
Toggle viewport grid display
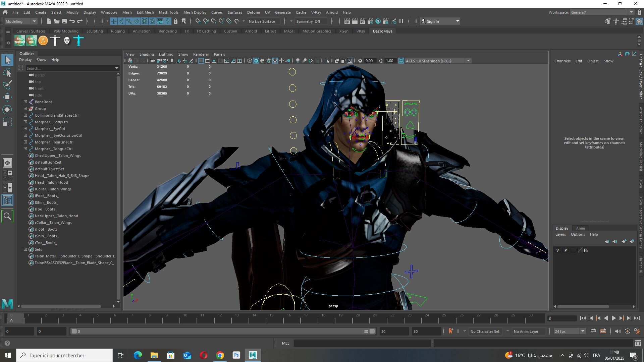coord(201,61)
